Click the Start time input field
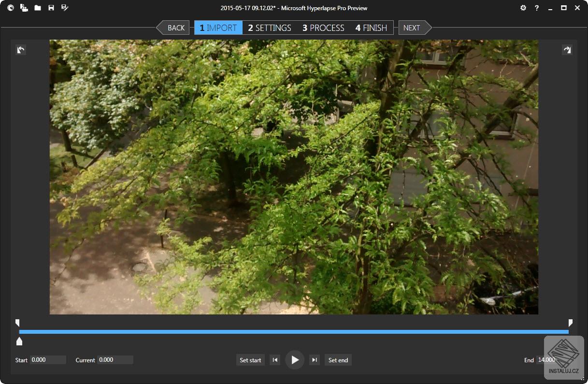This screenshot has width=588, height=384. pyautogui.click(x=48, y=360)
